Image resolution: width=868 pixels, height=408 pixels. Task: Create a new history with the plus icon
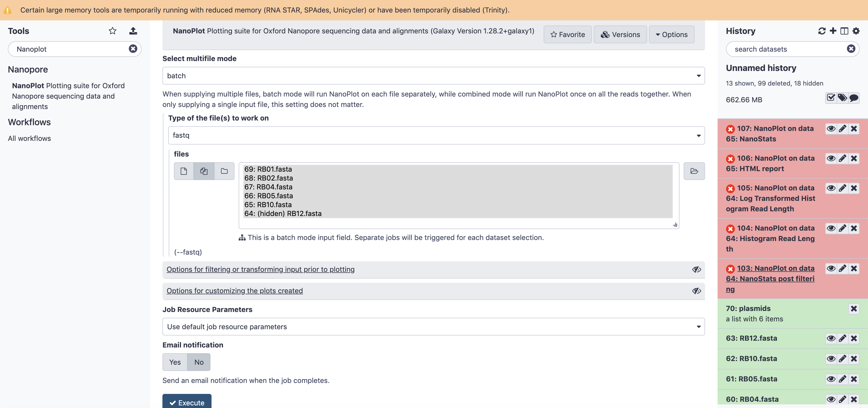pos(833,31)
